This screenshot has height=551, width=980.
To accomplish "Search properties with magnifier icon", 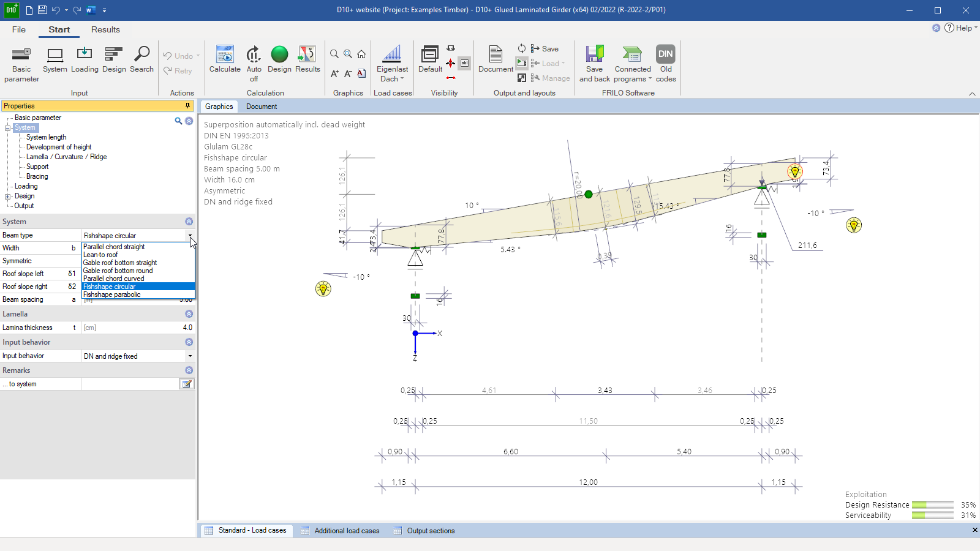I will (178, 121).
